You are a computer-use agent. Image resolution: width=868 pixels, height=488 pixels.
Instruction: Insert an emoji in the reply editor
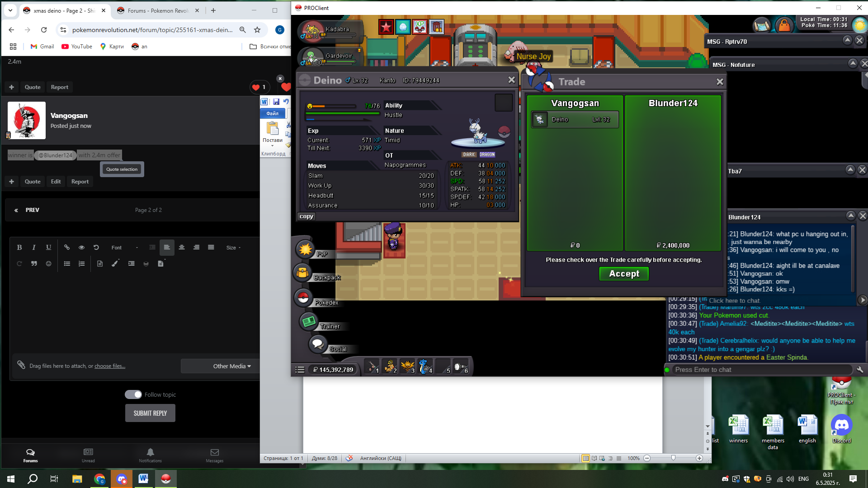coord(49,263)
